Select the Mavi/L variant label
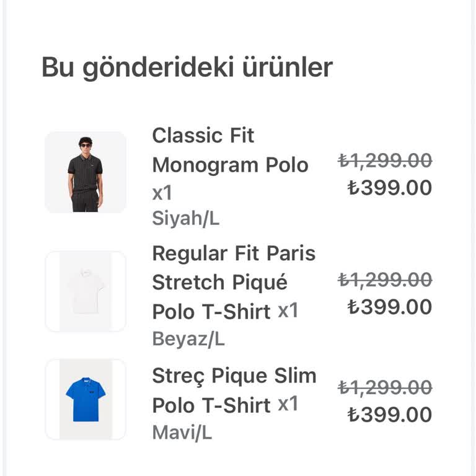 (x=182, y=432)
